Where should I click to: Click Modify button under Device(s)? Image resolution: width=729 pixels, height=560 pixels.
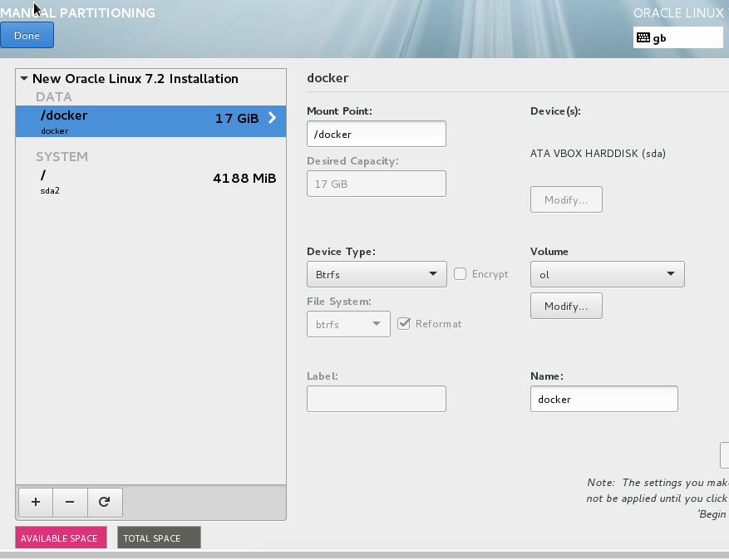coord(566,200)
